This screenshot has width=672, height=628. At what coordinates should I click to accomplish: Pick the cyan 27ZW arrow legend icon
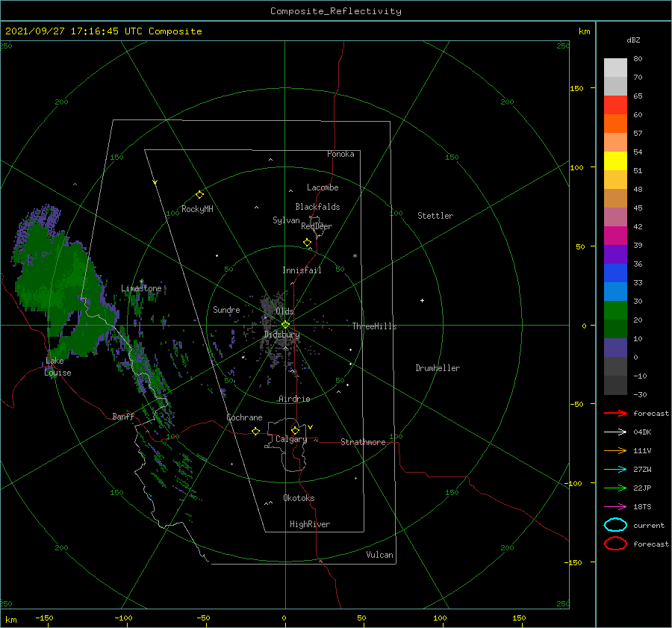point(615,470)
